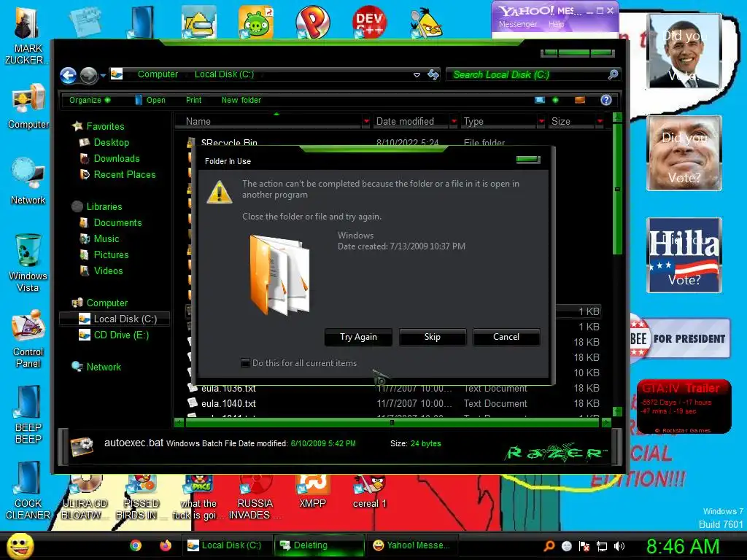Create a New folder from toolbar
747x560 pixels.
(x=241, y=100)
